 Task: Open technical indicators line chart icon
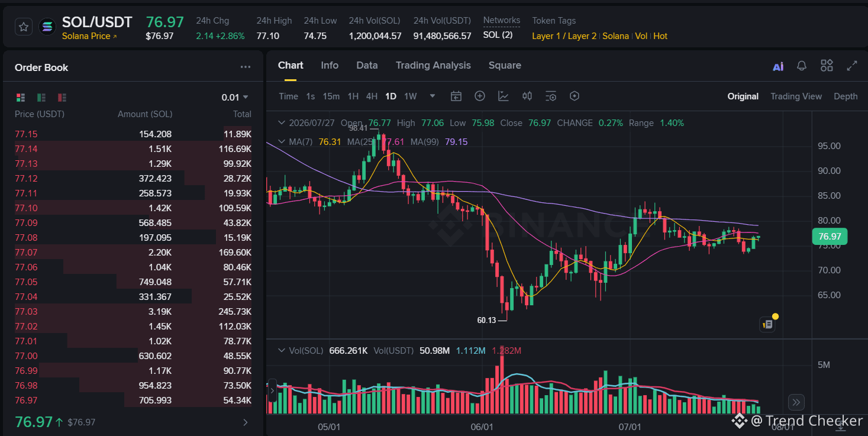tap(504, 96)
